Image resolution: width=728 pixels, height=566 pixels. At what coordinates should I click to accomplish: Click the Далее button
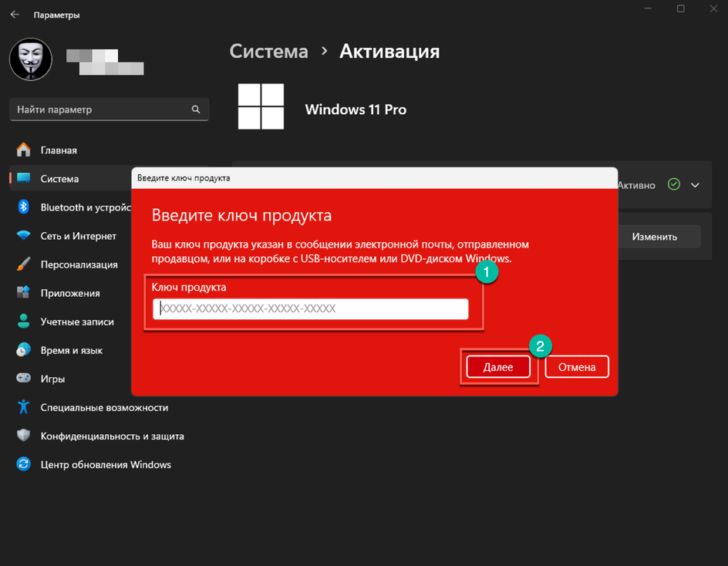pos(498,367)
